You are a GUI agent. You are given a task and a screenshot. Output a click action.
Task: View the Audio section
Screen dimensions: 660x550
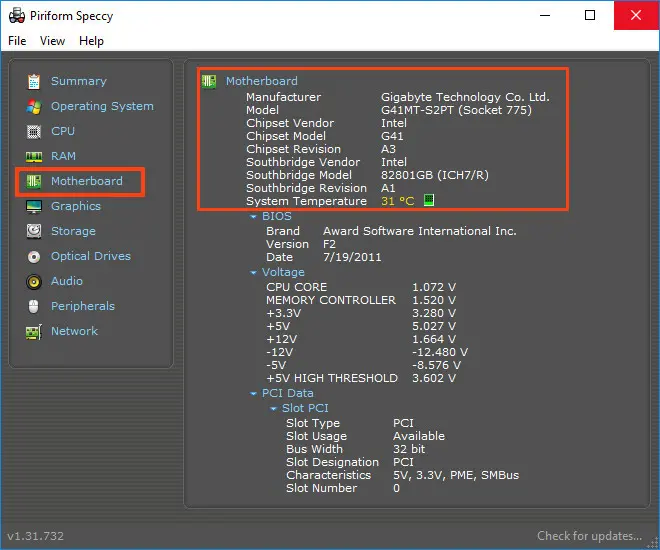click(x=67, y=281)
